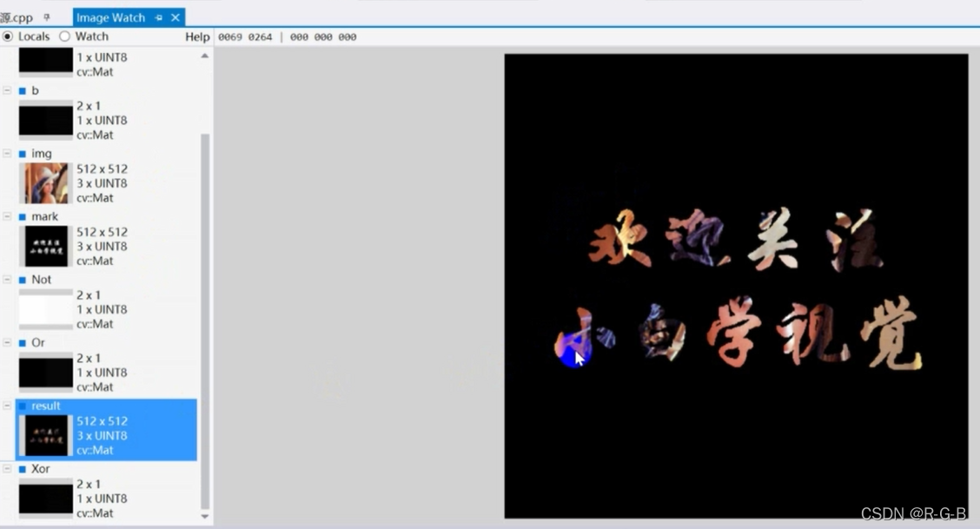Image resolution: width=980 pixels, height=529 pixels.
Task: Click the pin icon on Image Watch tab
Action: point(159,17)
